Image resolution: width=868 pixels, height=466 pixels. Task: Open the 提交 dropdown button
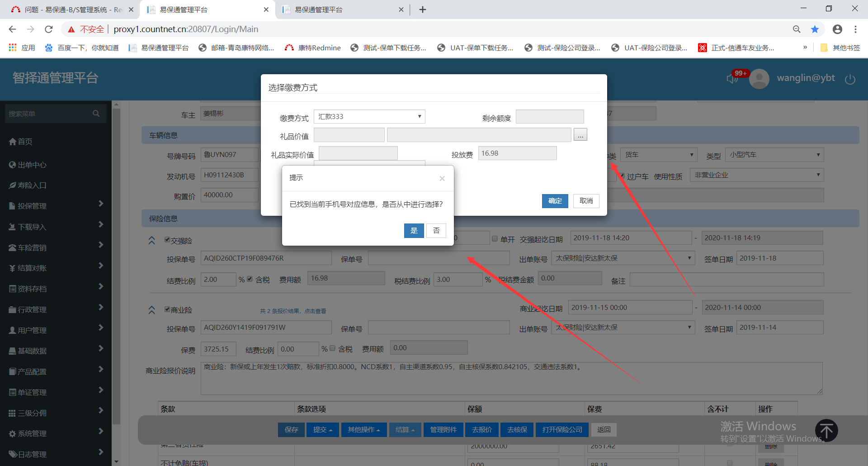pyautogui.click(x=323, y=430)
